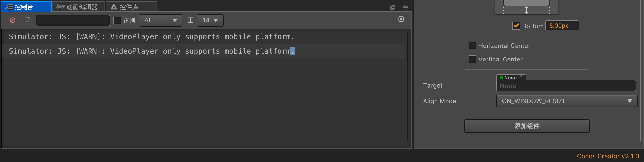Image resolution: width=644 pixels, height=162 pixels.
Task: Switch to the 控件库 tab
Action: click(128, 7)
